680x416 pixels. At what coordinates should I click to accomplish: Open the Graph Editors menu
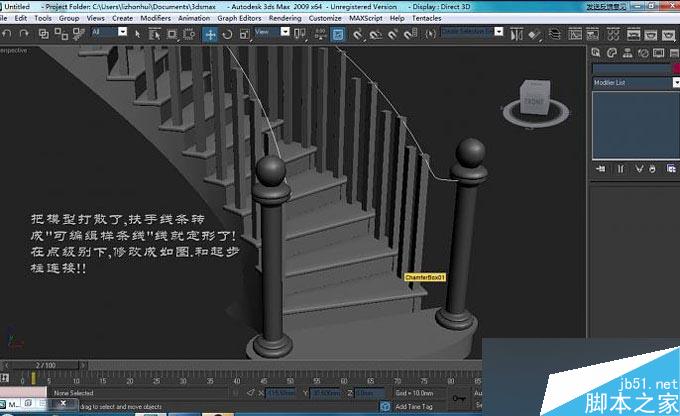[239, 18]
